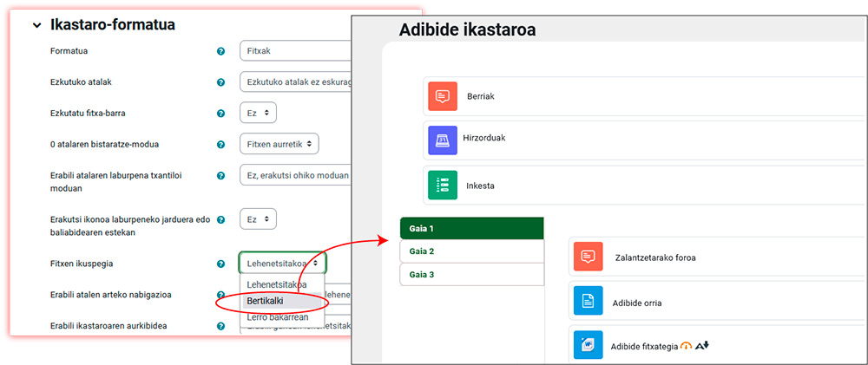The height and width of the screenshot is (365, 868).
Task: Open help icon beside Formatua
Action: tap(220, 52)
